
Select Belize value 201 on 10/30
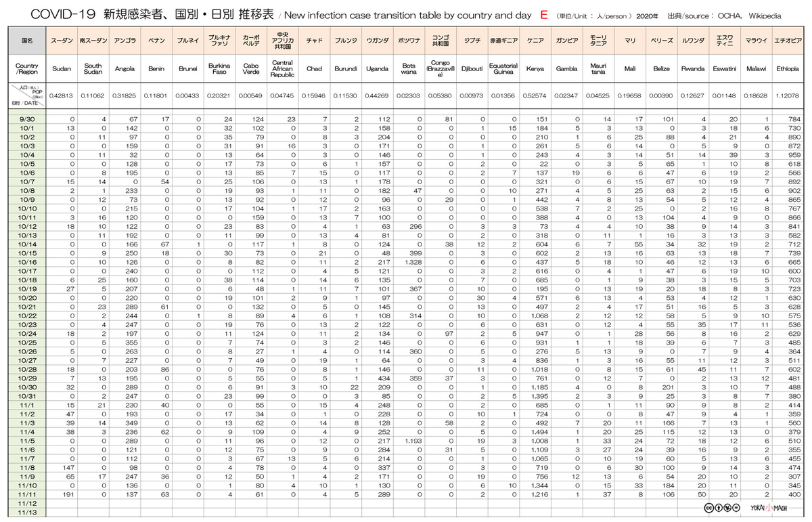point(669,387)
